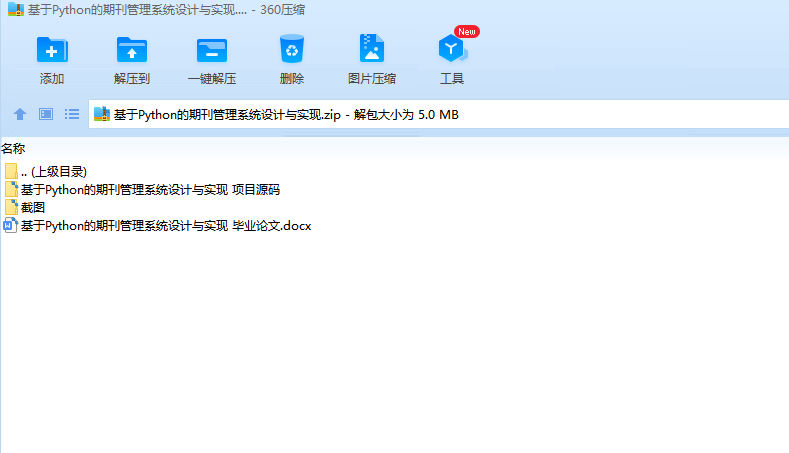Click the 360压缩 app icon in the title bar
This screenshot has height=453, width=789.
(16, 10)
